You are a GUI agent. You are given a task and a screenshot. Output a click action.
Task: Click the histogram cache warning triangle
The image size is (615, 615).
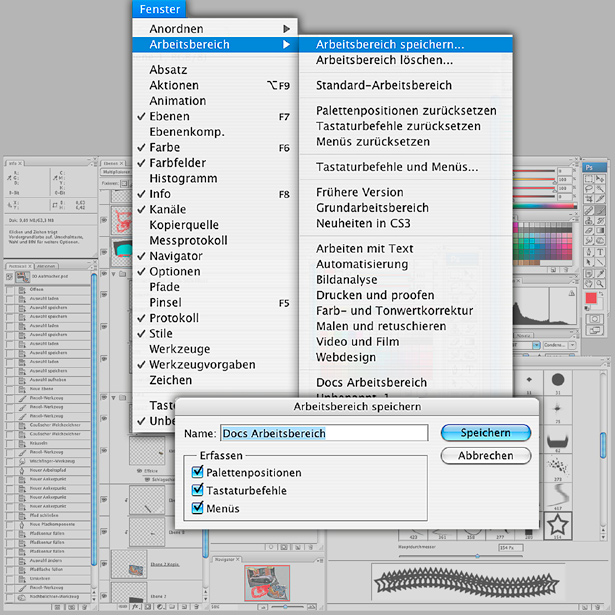point(571,293)
